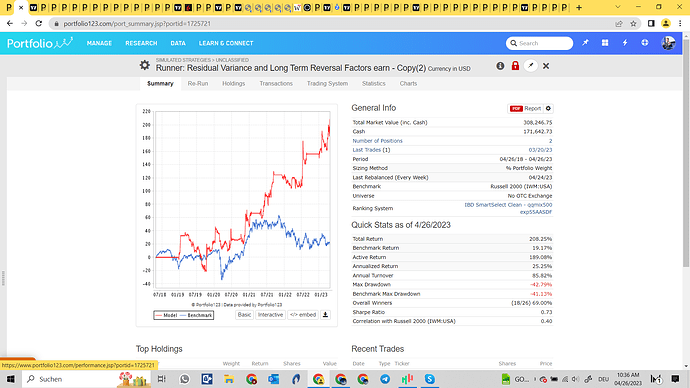Click the Total Return value 208.25%
This screenshot has width=690, height=388.
[540, 239]
